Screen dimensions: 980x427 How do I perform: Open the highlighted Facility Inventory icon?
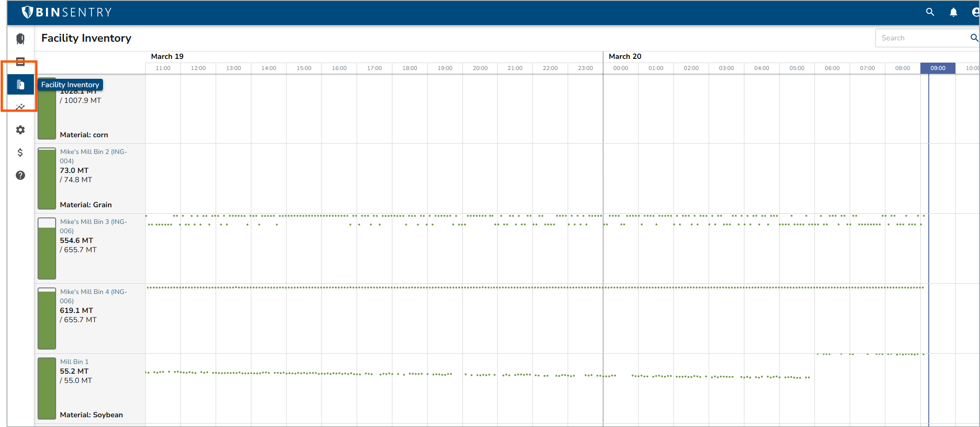pos(20,84)
